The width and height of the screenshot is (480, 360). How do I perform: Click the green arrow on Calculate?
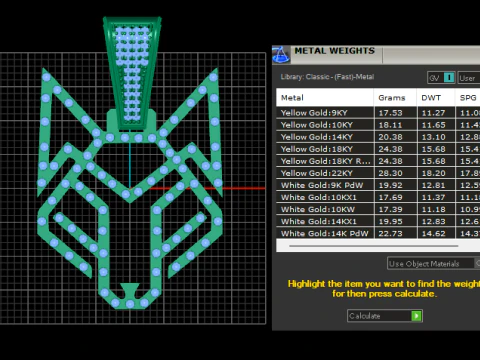416,316
